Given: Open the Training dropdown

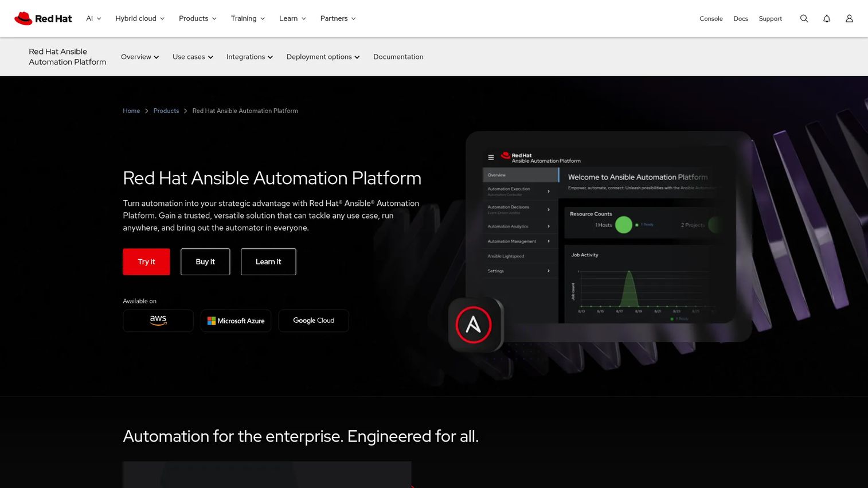Looking at the screenshot, I should click(x=248, y=18).
